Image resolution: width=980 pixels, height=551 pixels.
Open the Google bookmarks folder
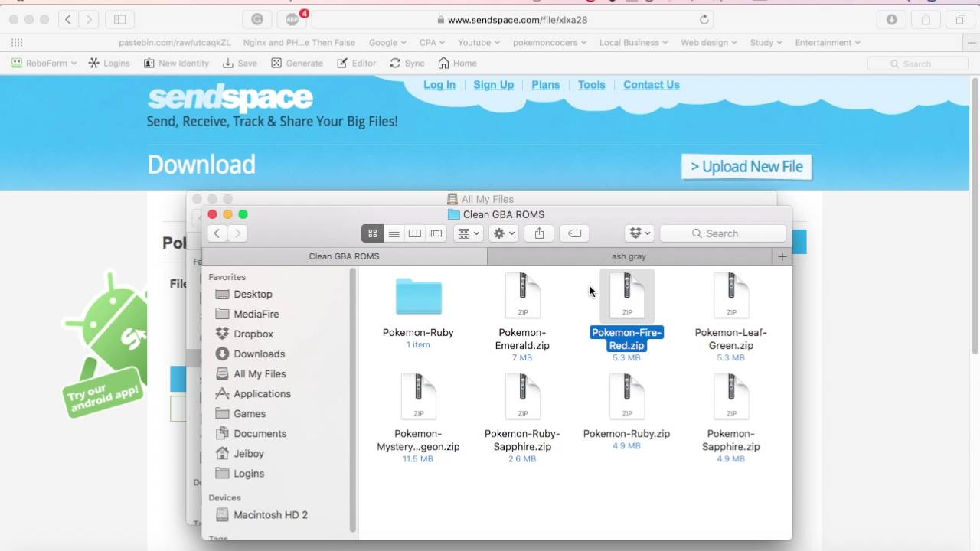387,43
